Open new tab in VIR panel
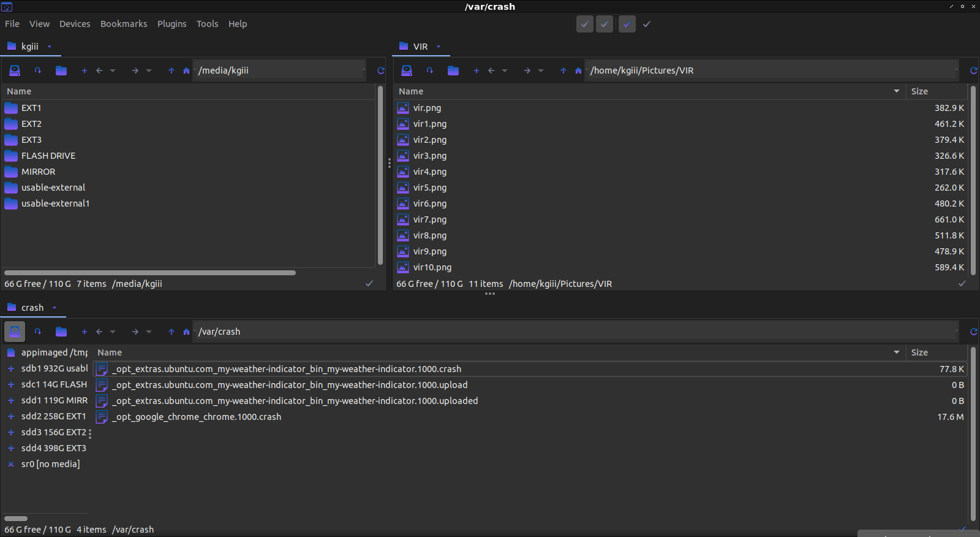980x537 pixels. coord(477,70)
